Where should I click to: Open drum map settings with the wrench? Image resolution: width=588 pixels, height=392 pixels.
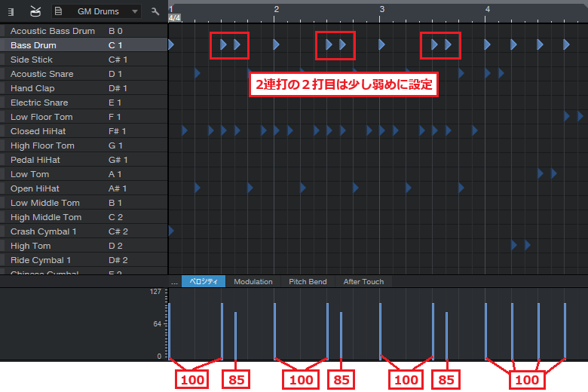[155, 12]
